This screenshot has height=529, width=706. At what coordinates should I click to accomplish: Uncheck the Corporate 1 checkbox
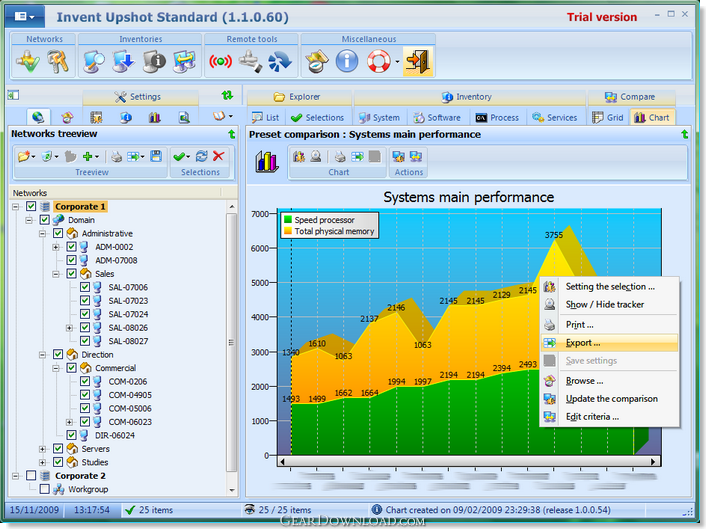[x=31, y=206]
